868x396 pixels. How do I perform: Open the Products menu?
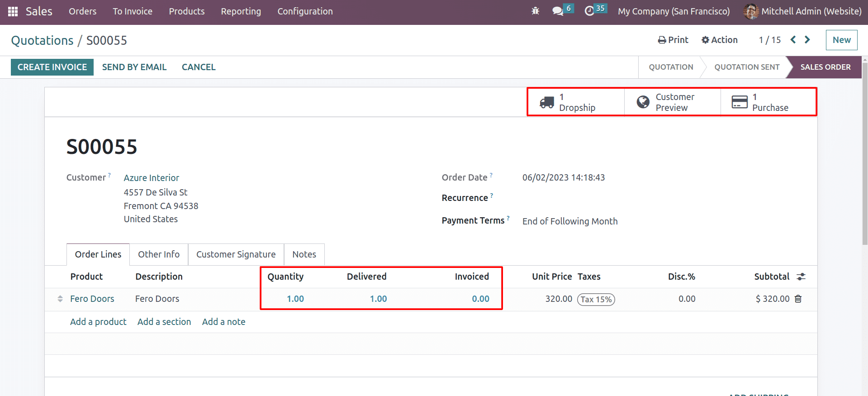[187, 11]
